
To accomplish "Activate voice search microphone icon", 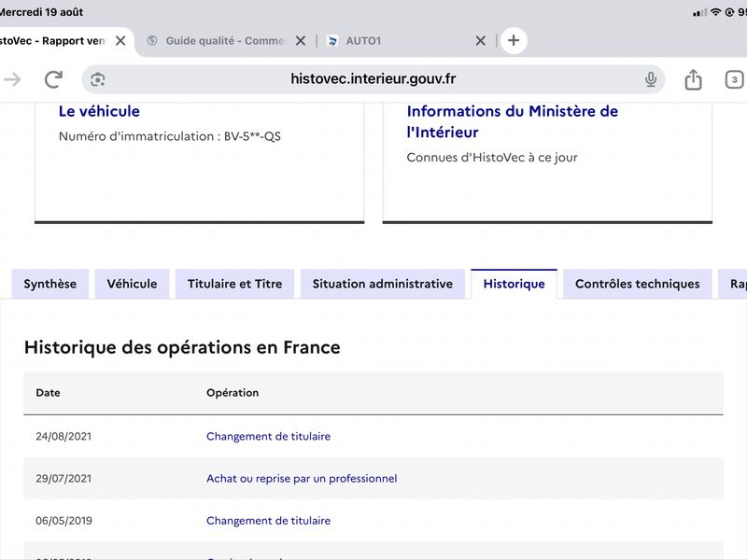I will pyautogui.click(x=651, y=79).
